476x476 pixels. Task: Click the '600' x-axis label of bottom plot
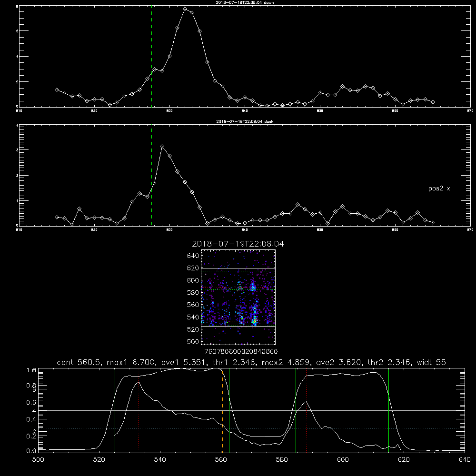(343, 460)
